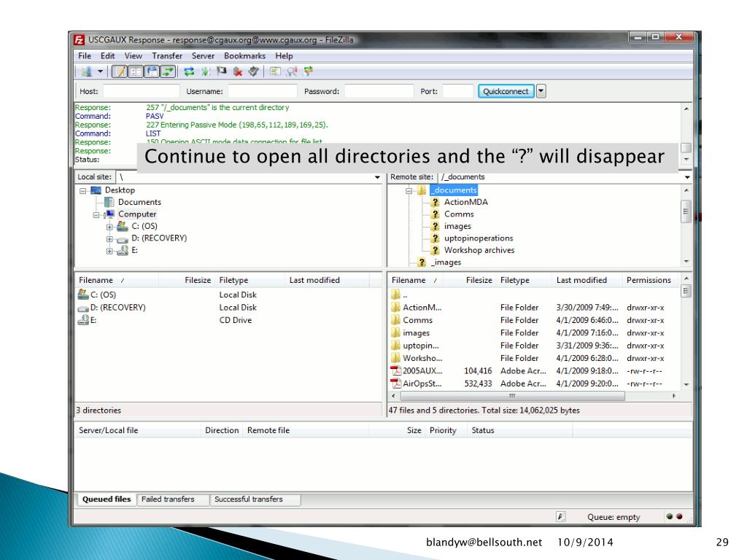
Task: Open the Edit menu
Action: pos(108,55)
